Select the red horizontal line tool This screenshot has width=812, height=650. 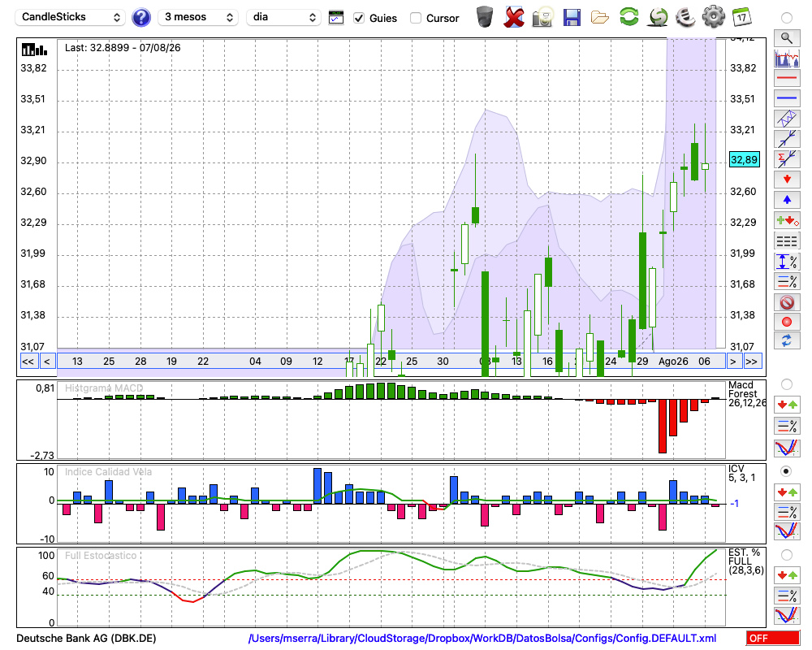(787, 78)
